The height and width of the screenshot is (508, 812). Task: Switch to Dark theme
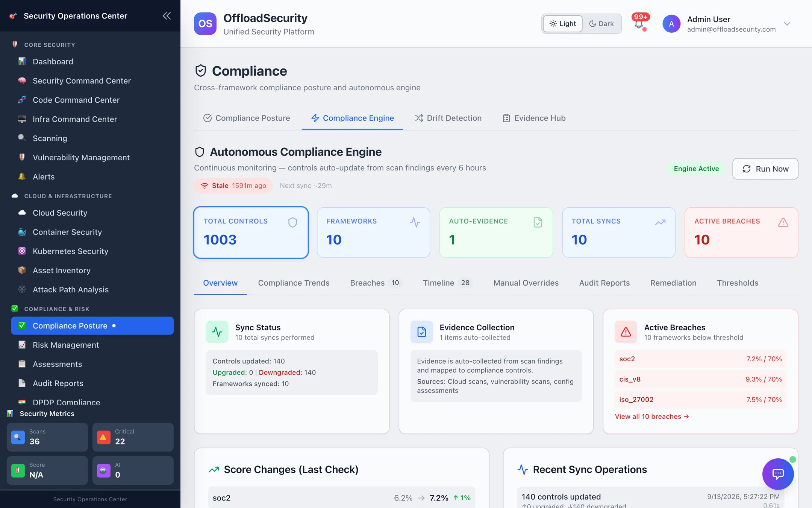click(601, 24)
